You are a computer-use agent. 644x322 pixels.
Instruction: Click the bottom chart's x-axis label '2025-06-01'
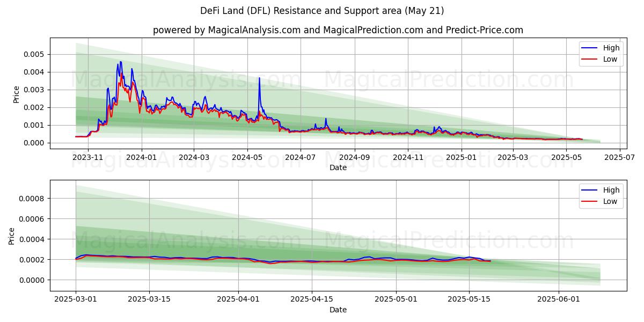coord(559,299)
